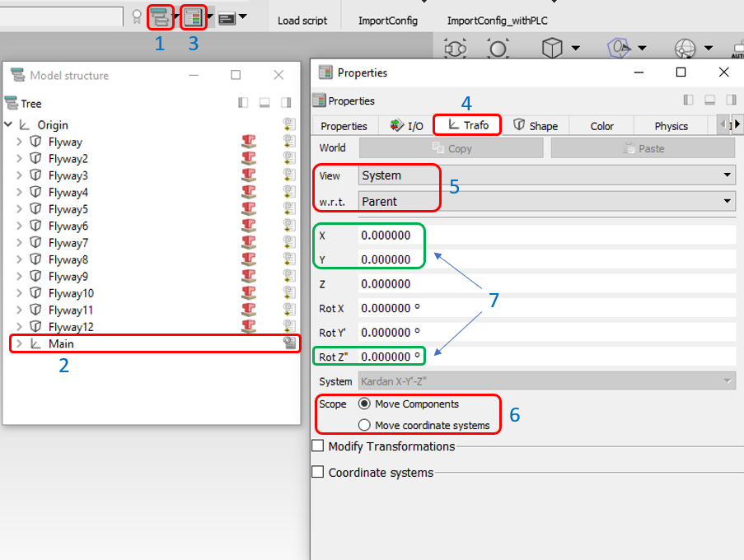744x560 pixels.
Task: Select Move coordinate systems radio option
Action: tap(364, 425)
